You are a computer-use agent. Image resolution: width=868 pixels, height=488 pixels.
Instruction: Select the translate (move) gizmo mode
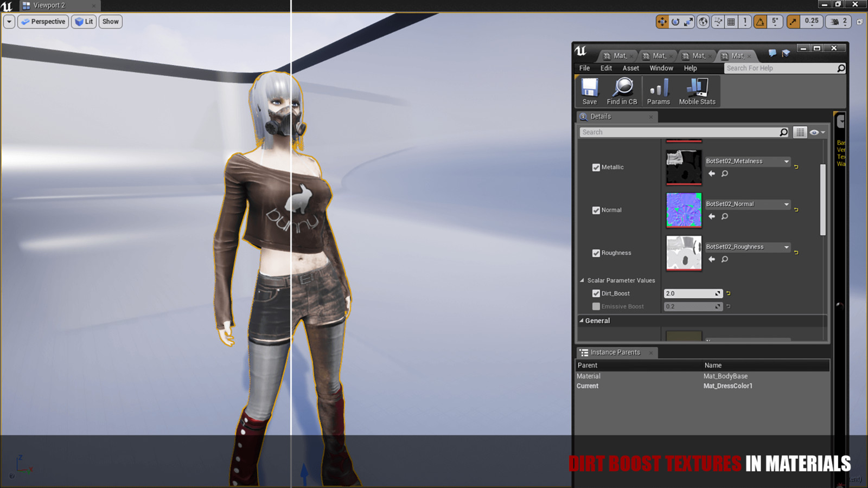(x=662, y=22)
